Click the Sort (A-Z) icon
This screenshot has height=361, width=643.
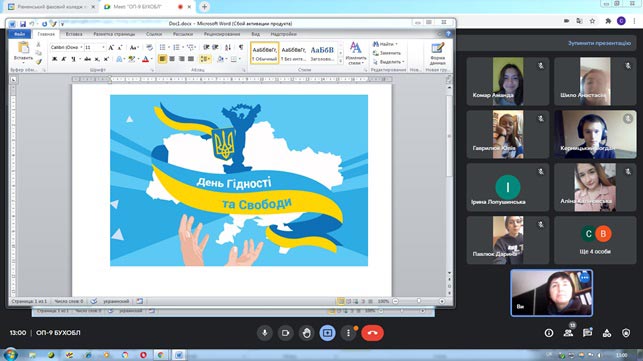228,48
